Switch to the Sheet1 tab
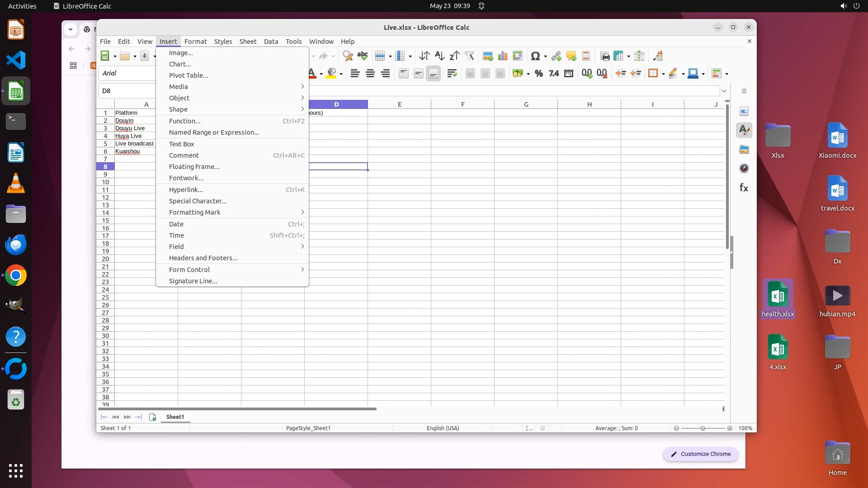Viewport: 868px width, 488px height. (x=175, y=417)
